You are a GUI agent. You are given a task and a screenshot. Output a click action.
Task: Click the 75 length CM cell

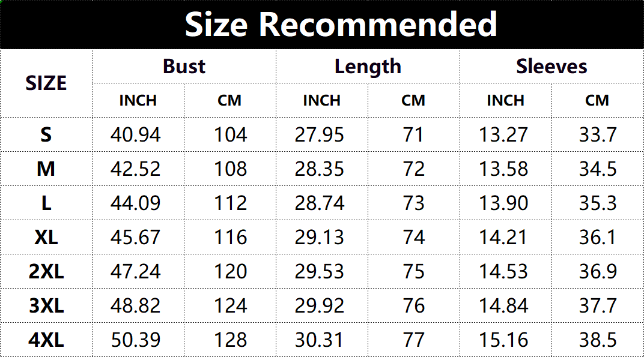coord(414,272)
